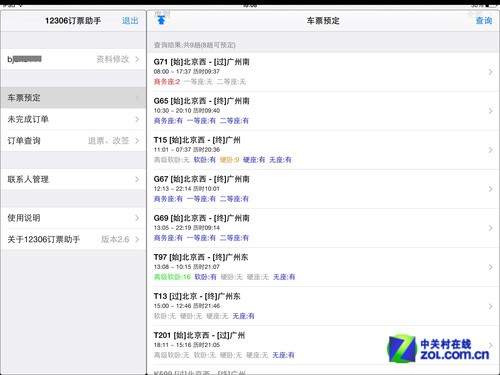The width and height of the screenshot is (500, 375).
Task: Expand chevron for G69 train row
Action: click(490, 228)
